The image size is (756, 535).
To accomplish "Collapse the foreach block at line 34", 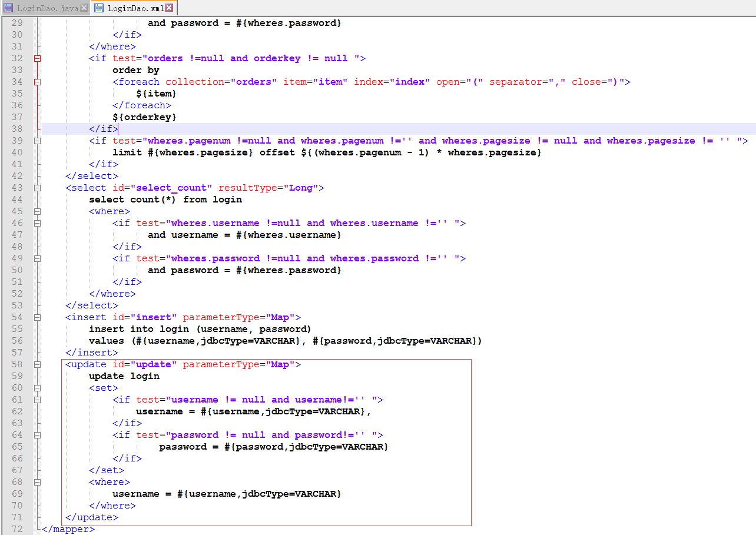I will click(38, 82).
